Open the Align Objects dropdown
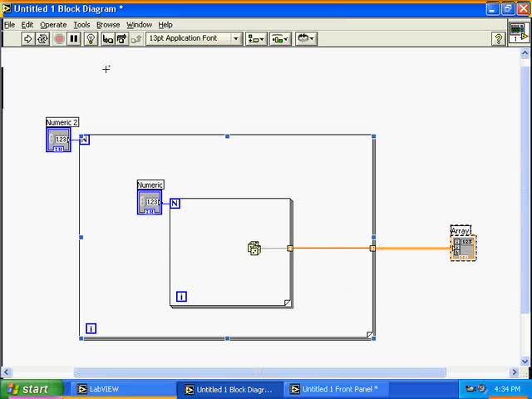 point(257,39)
